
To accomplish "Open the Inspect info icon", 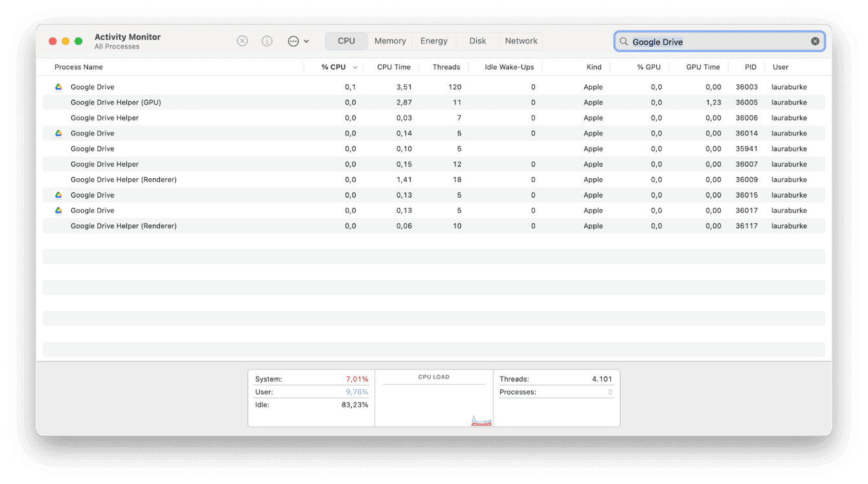I will (267, 41).
